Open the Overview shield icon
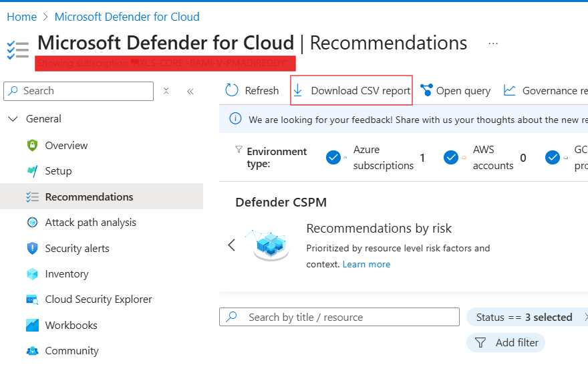This screenshot has height=367, width=588. [33, 145]
